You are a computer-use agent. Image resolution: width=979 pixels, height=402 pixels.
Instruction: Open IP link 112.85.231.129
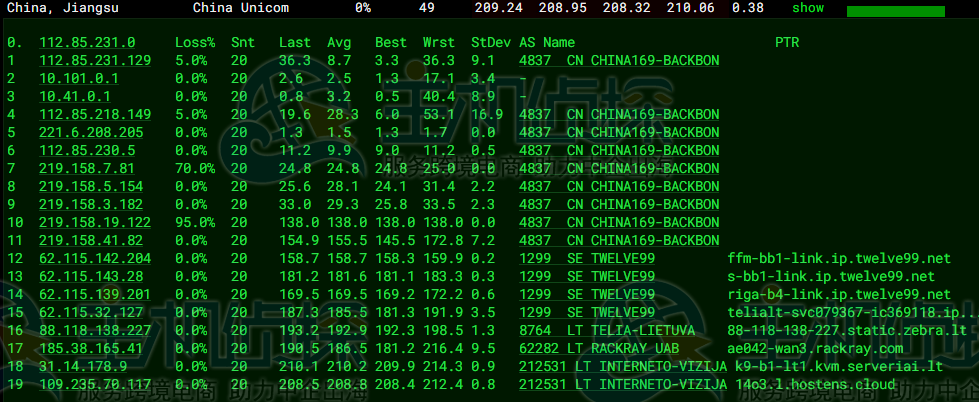click(x=95, y=61)
